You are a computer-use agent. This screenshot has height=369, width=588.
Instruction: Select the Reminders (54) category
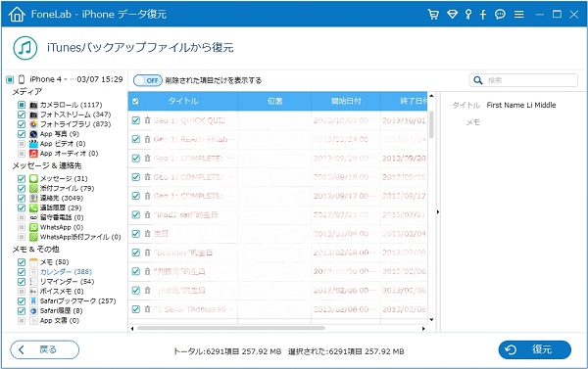67,282
